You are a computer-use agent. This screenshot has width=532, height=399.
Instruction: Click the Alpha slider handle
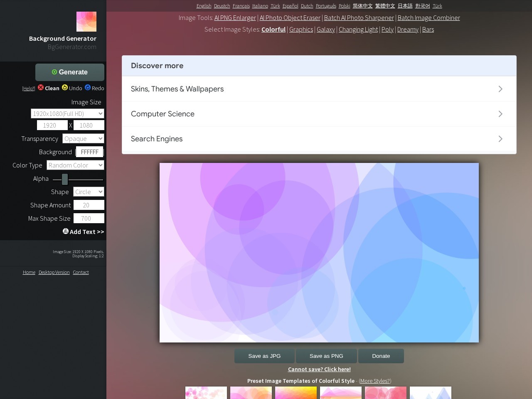tap(65, 179)
